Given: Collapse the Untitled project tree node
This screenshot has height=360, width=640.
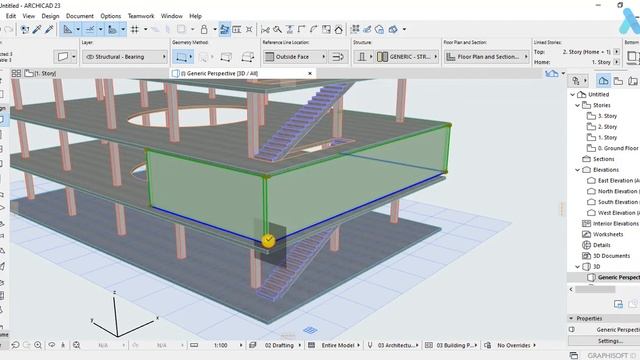Looking at the screenshot, I should pyautogui.click(x=572, y=94).
